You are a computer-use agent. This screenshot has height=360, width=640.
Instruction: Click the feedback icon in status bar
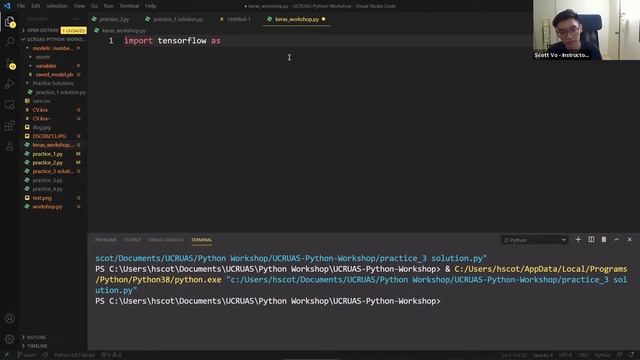(x=620, y=355)
